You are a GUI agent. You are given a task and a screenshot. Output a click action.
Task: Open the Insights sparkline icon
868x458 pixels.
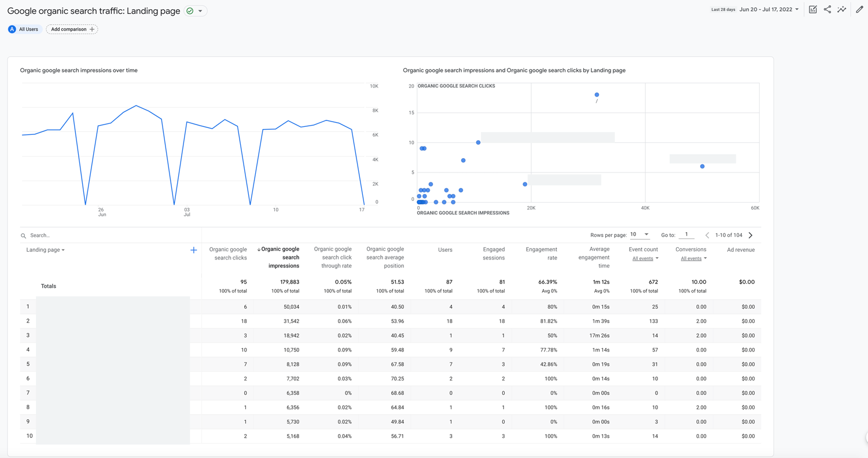click(x=842, y=9)
